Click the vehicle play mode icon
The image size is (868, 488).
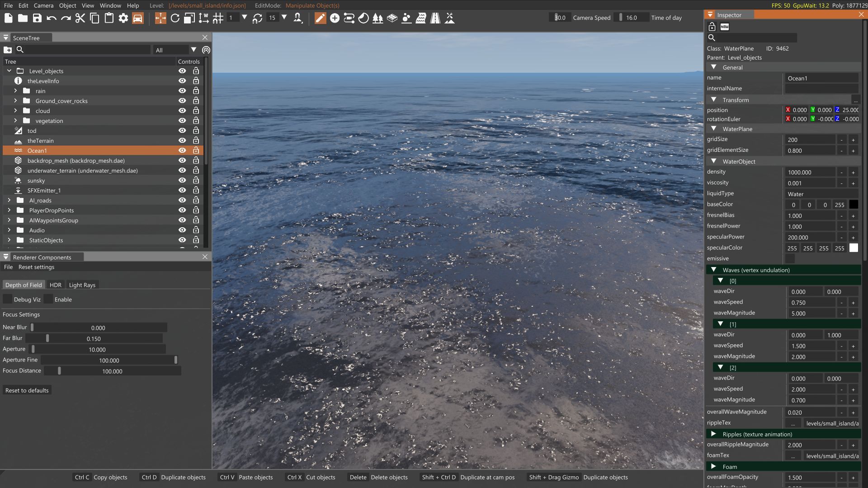click(x=138, y=18)
